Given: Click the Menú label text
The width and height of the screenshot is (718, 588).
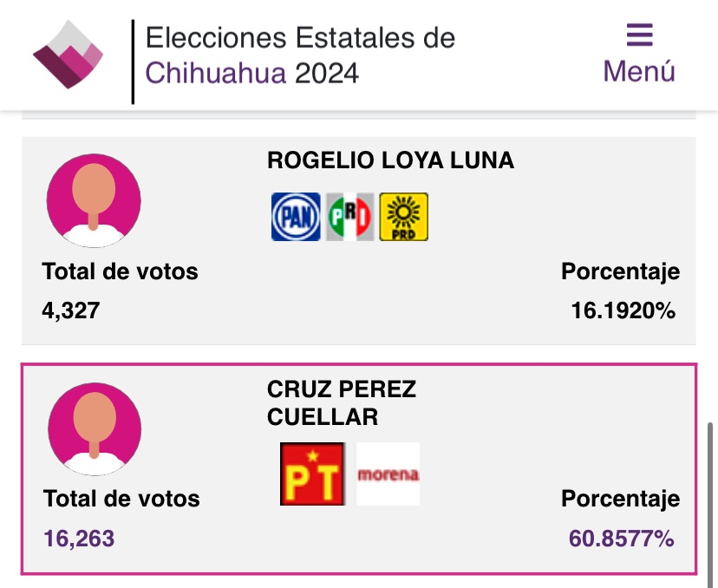Looking at the screenshot, I should tap(639, 71).
